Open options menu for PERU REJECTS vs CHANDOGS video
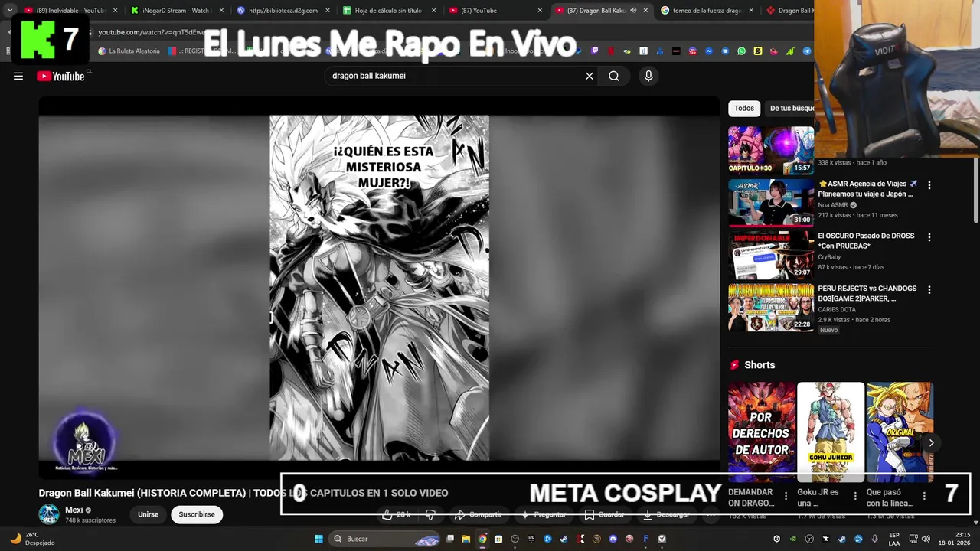Image resolution: width=980 pixels, height=551 pixels. [929, 290]
